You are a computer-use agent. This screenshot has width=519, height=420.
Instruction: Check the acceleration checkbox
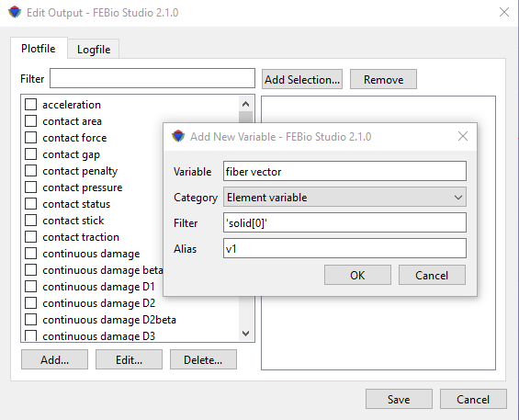(x=31, y=105)
